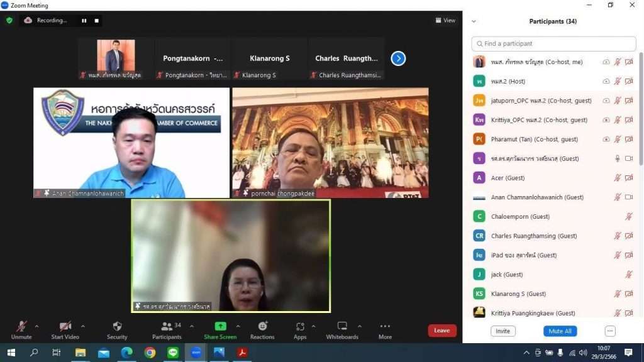
Task: Toggle camera icon for Anan Chamnanlohawanich
Action: pos(629,197)
